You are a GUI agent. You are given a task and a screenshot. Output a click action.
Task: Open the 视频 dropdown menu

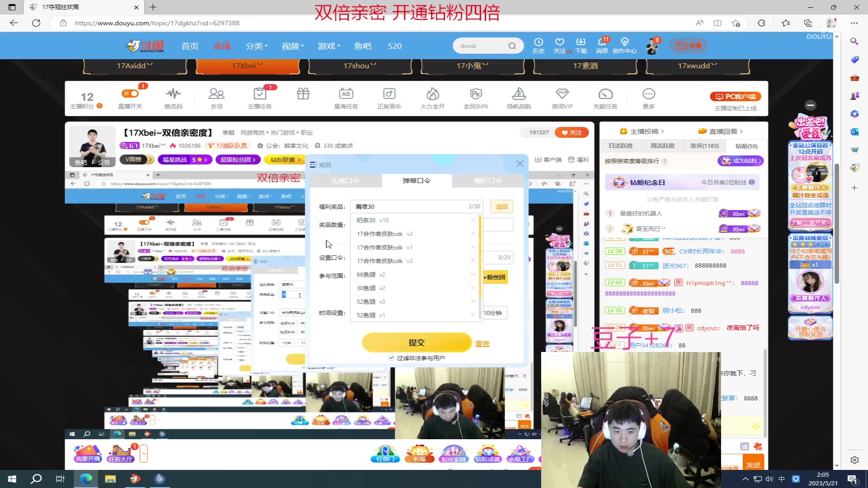pos(292,46)
